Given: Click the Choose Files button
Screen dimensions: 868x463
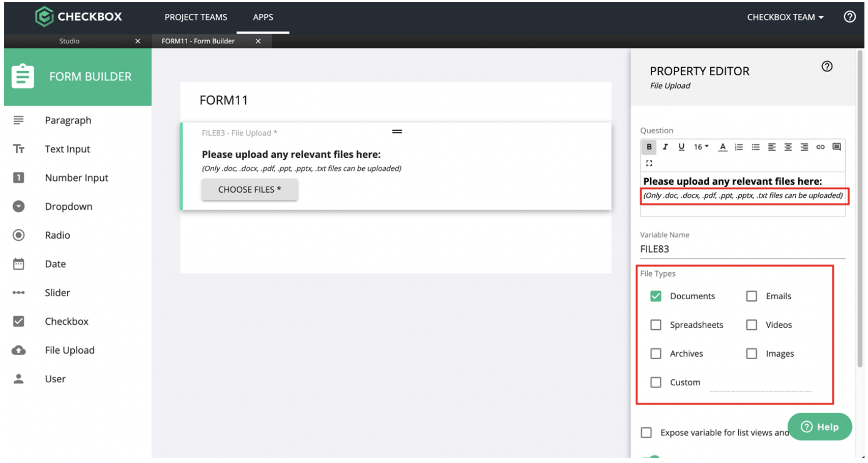Looking at the screenshot, I should click(249, 189).
